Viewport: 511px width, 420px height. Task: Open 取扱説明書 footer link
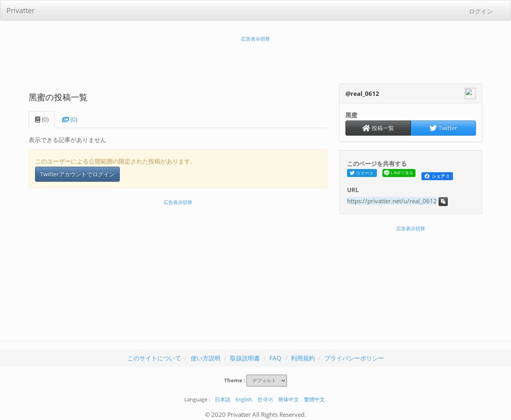(245, 358)
